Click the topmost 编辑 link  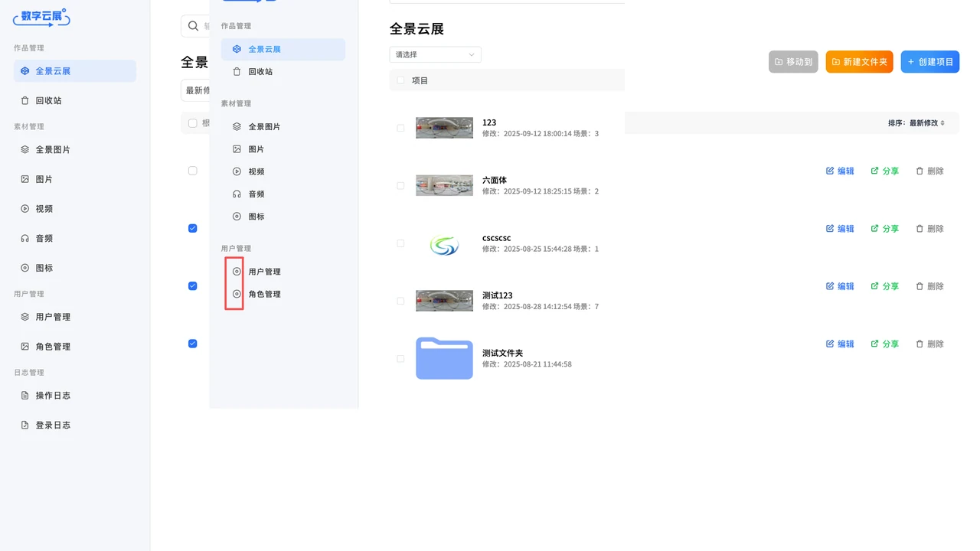click(840, 171)
